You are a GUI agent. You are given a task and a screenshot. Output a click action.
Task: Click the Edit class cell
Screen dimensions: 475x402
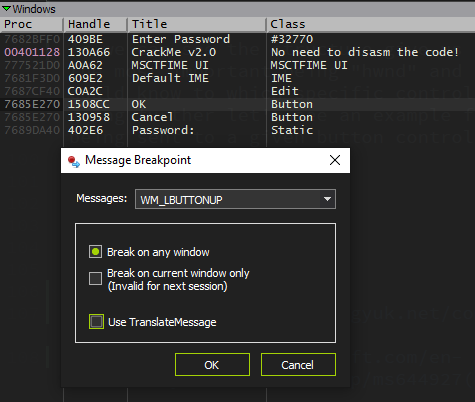click(x=285, y=91)
